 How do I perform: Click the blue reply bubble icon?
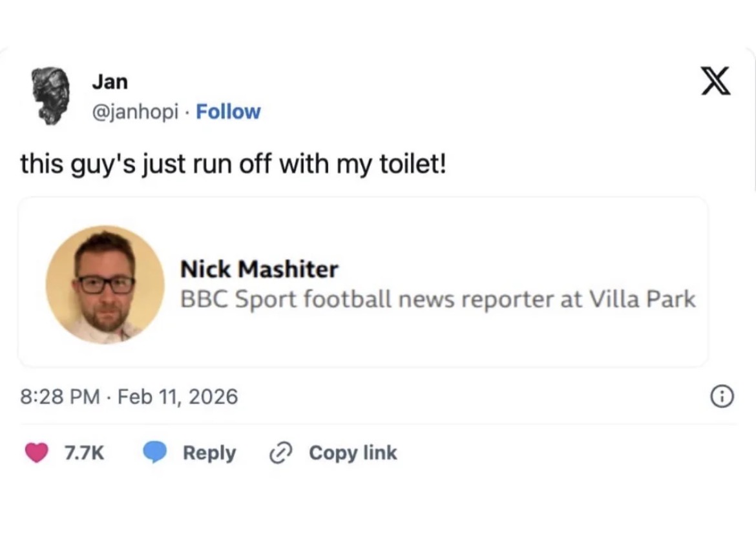point(154,453)
